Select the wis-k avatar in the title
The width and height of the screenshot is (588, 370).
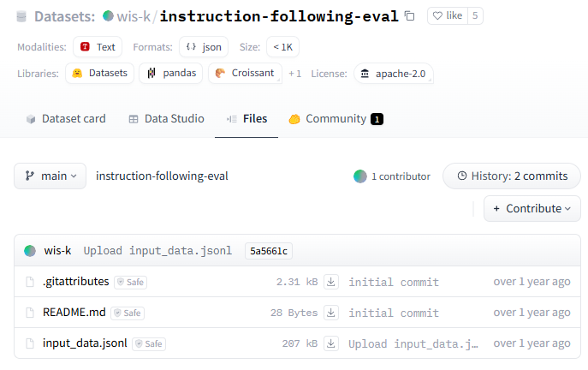click(108, 15)
